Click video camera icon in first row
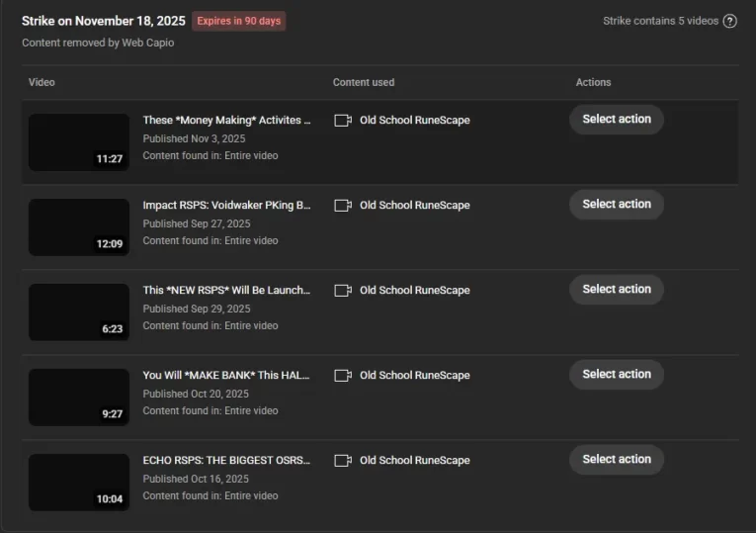756x533 pixels. 343,121
